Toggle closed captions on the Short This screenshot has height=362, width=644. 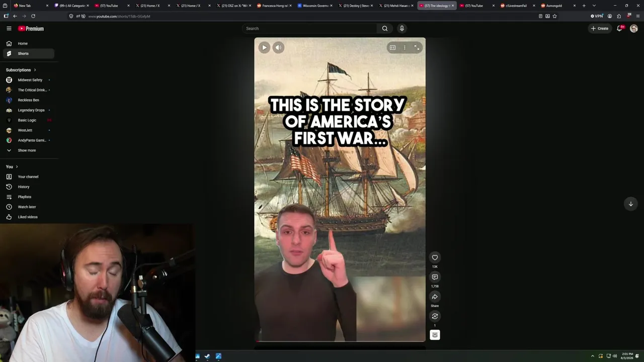[392, 48]
